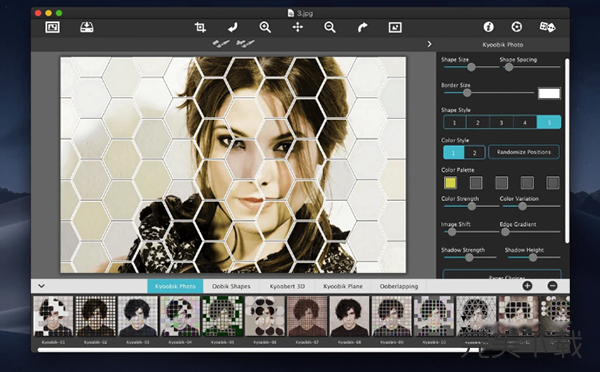Click the Zoom In magnifier
600x372 pixels.
click(x=265, y=27)
